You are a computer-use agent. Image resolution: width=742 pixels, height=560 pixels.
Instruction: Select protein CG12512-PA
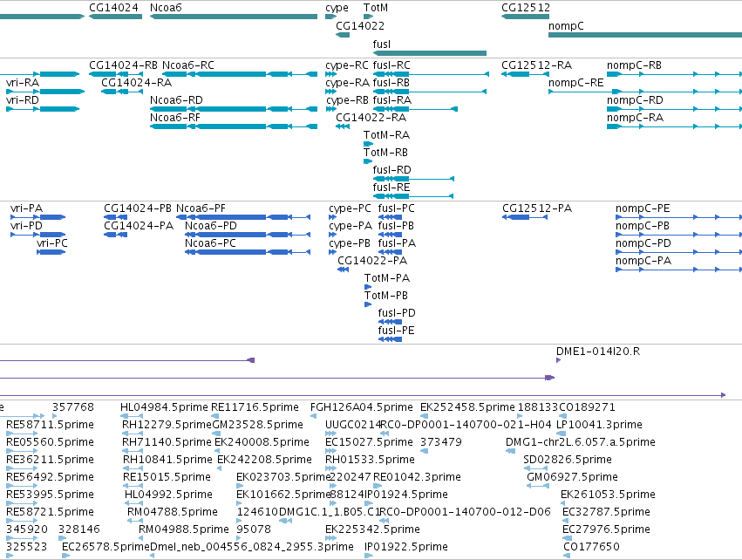(x=525, y=217)
